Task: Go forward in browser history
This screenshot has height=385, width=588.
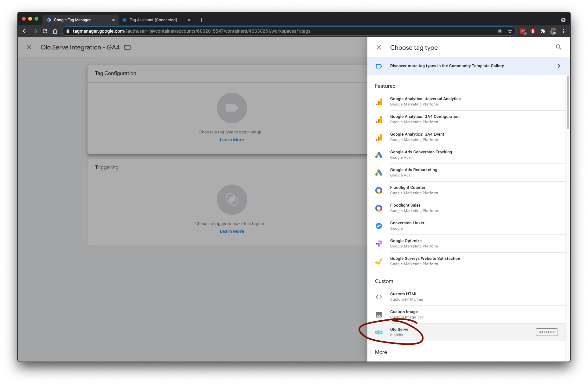Action: coord(35,31)
